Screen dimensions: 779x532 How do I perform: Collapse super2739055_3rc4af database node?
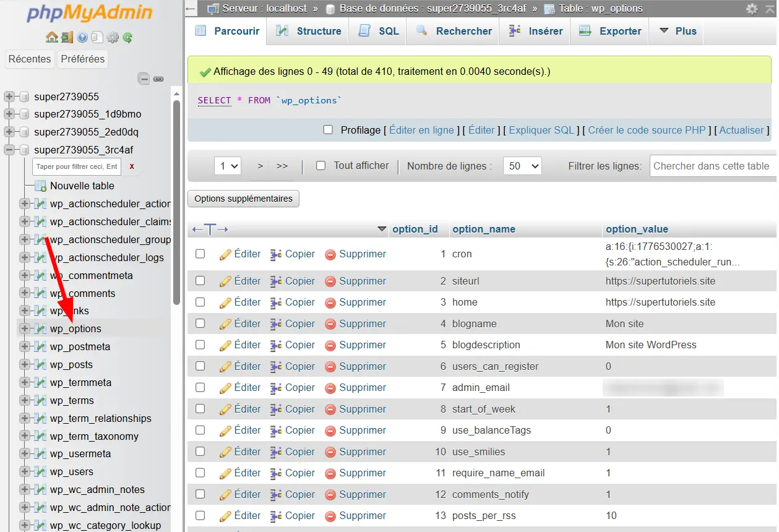point(9,150)
